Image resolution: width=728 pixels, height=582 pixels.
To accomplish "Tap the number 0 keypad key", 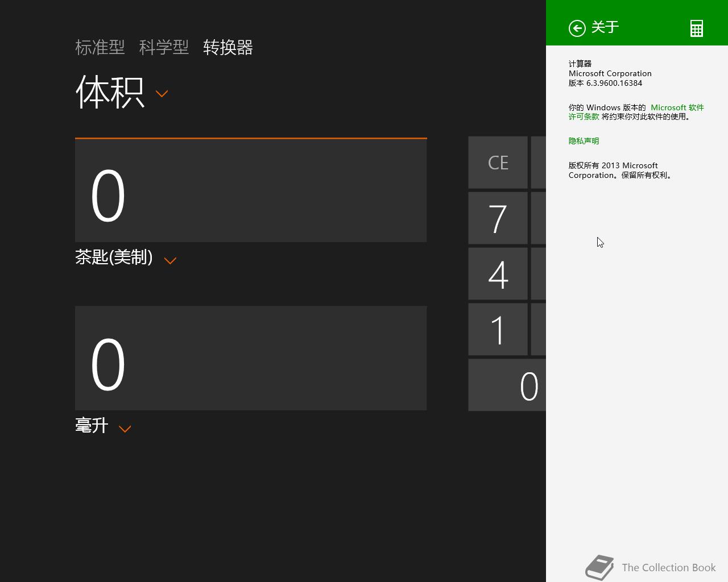I will 507,385.
